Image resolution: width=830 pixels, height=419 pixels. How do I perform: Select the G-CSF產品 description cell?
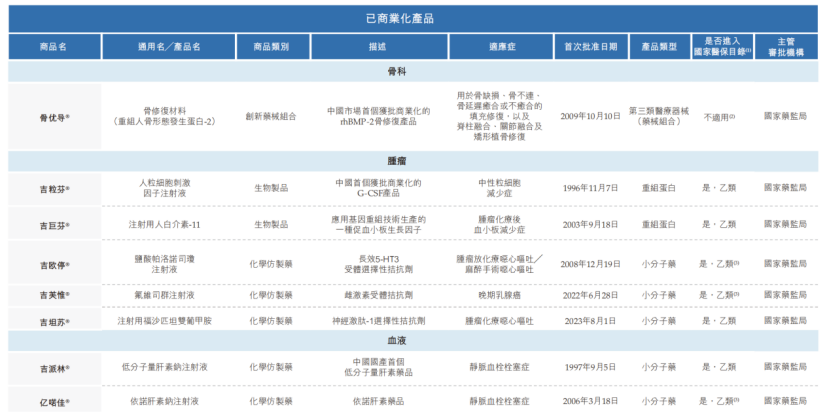pos(378,188)
